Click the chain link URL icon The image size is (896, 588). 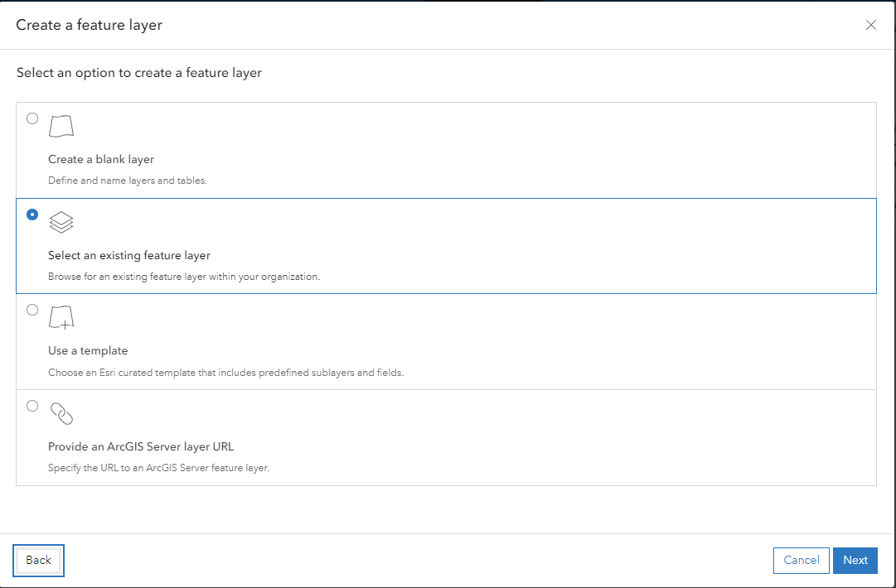click(x=61, y=413)
